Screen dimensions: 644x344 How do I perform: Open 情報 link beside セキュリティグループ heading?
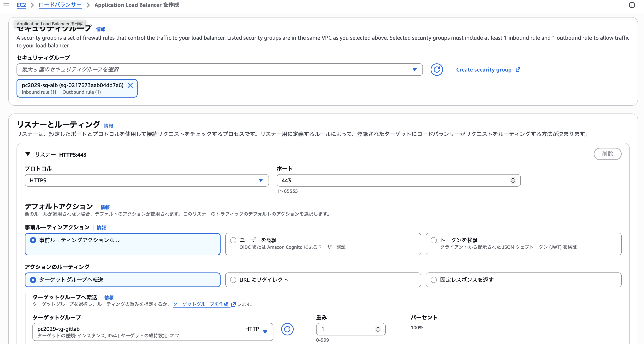(101, 30)
